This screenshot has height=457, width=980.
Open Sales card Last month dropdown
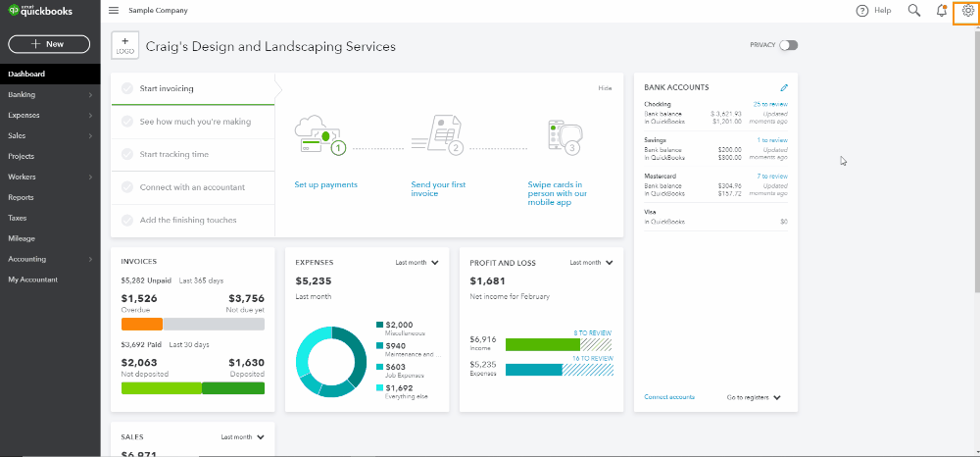coord(242,437)
